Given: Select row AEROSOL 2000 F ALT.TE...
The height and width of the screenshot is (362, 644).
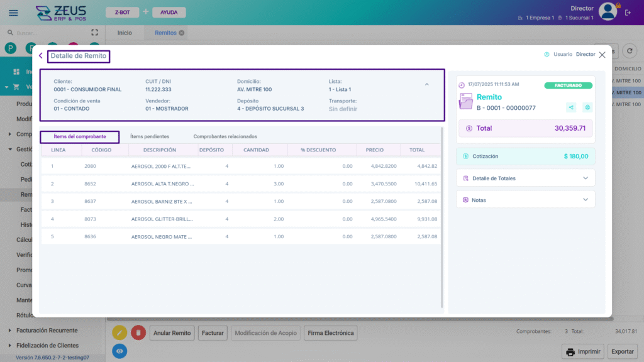Looking at the screenshot, I should 241,166.
